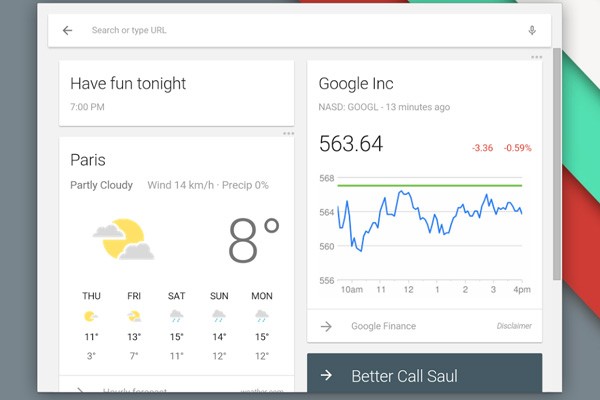Click the vertical scrollbar on the right
600x400 pixels.
(556, 160)
